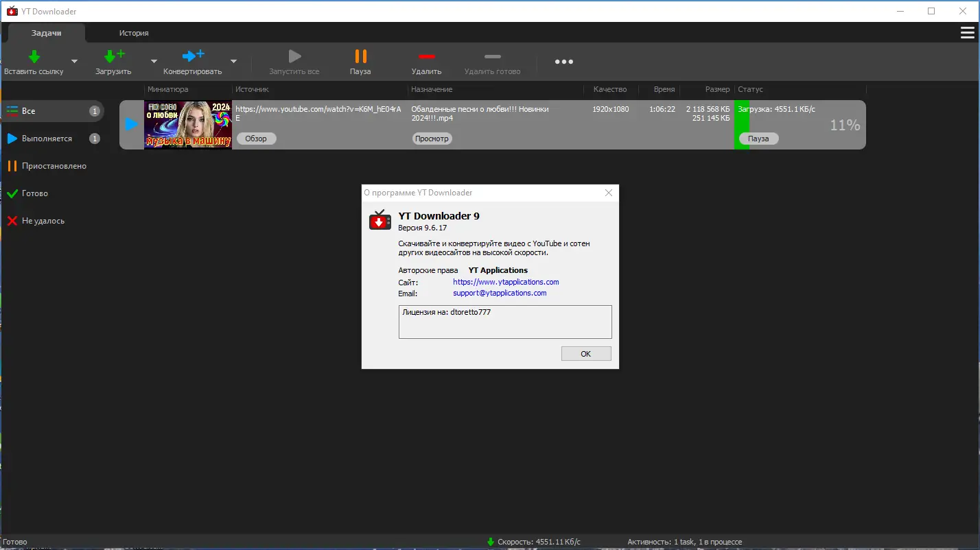Image resolution: width=980 pixels, height=550 pixels.
Task: Click the Назначение column header
Action: coord(432,89)
